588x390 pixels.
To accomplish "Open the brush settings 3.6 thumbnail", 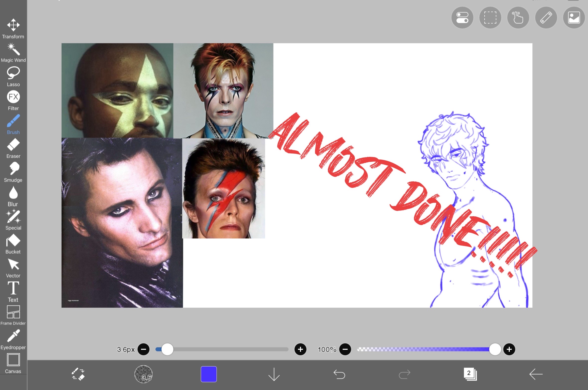I will (x=144, y=374).
